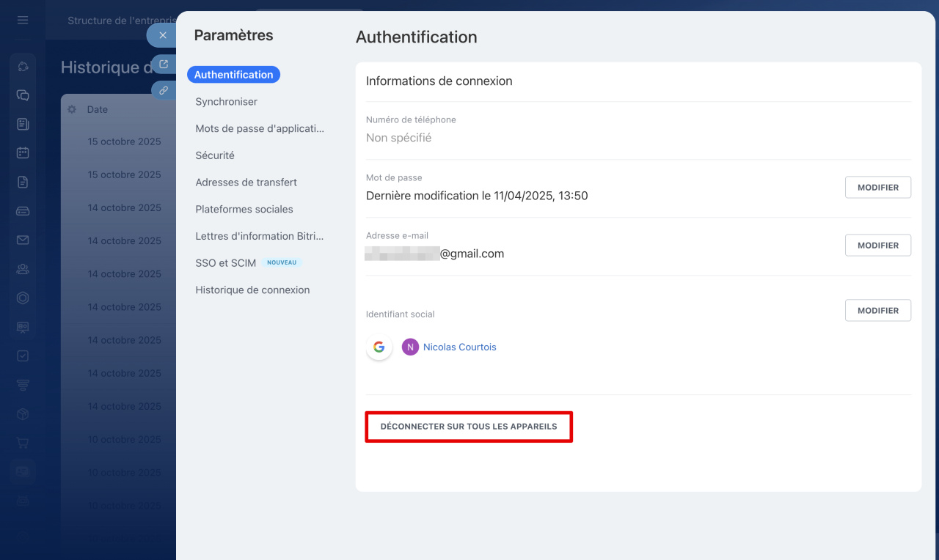
Task: Open SSO et SCIM section
Action: click(x=225, y=263)
